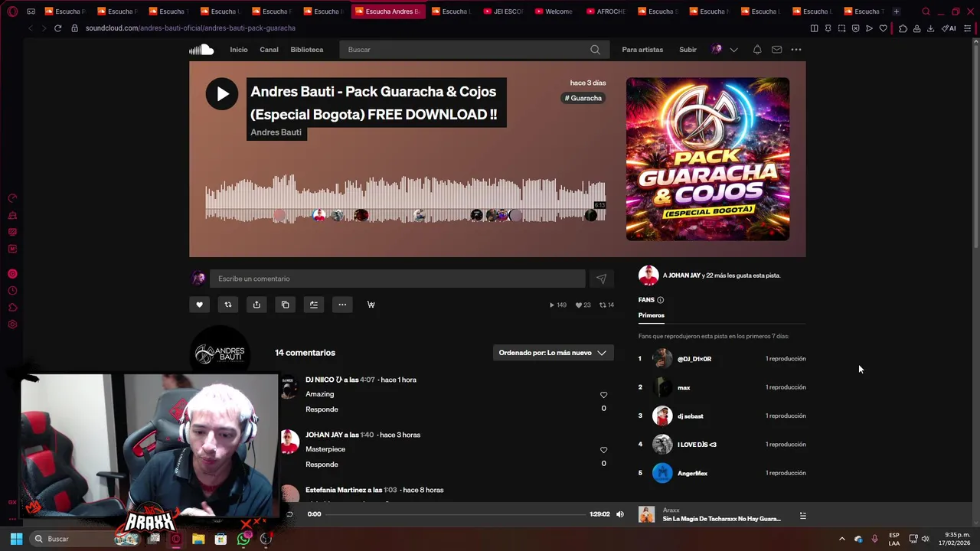Open the now-playing Sin La Magia De Tacharaxx track
Screen dimensions: 980x551
tap(721, 519)
